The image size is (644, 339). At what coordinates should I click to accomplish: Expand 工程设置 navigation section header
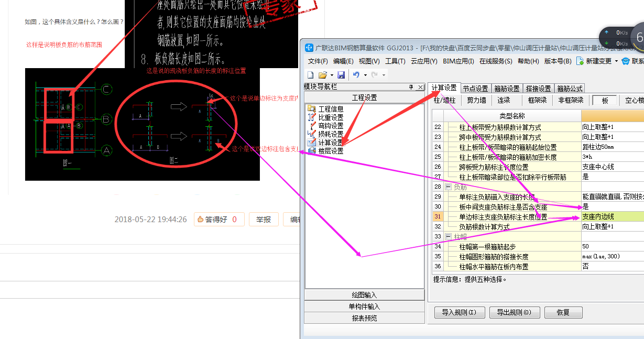(364, 98)
